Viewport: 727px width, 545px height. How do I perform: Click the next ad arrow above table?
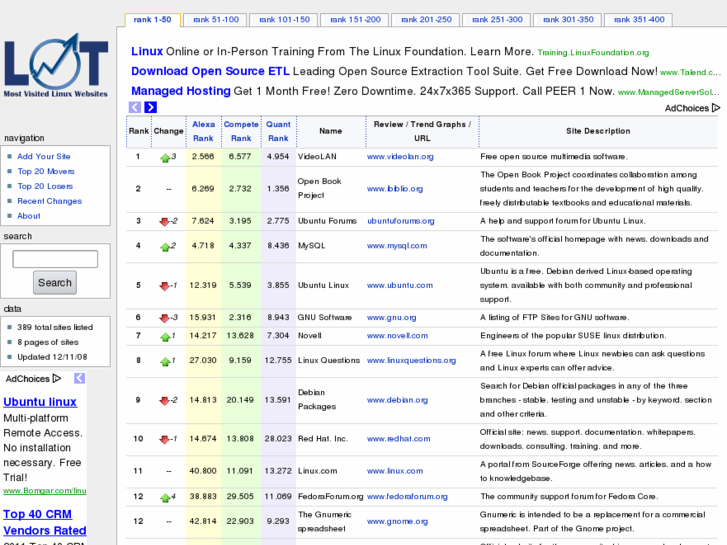pos(150,107)
